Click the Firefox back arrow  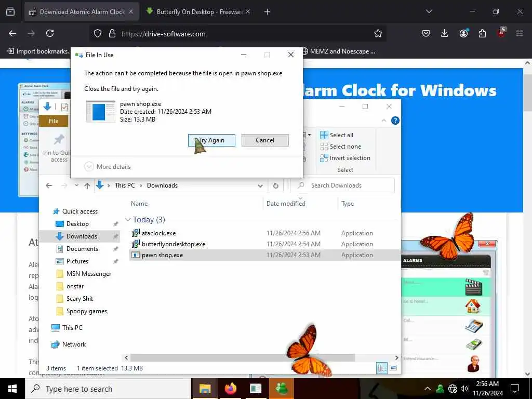coord(12,33)
